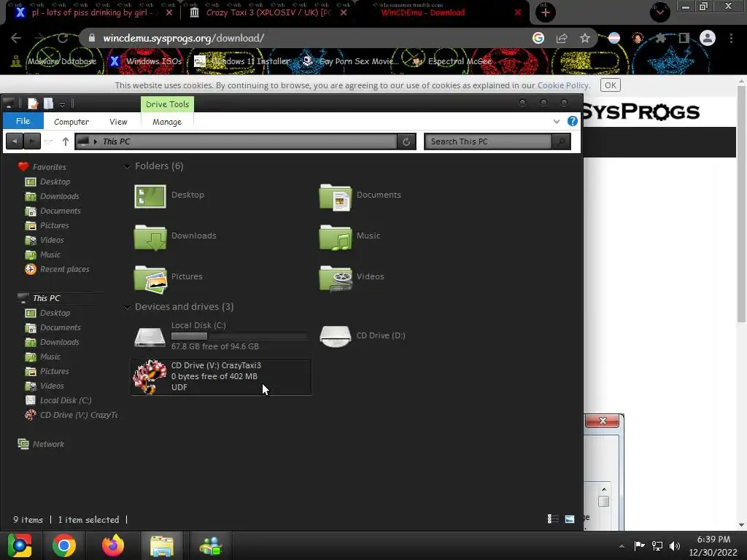This screenshot has width=747, height=560.
Task: Open Quick Access Toolbar customize dropdown
Action: tap(62, 104)
